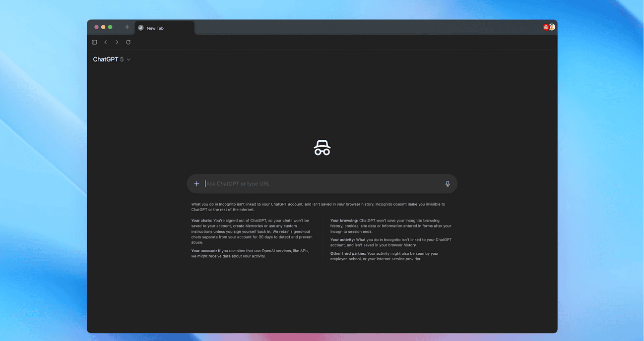Image resolution: width=644 pixels, height=341 pixels.
Task: Toggle the sidebar panel icon
Action: point(94,42)
